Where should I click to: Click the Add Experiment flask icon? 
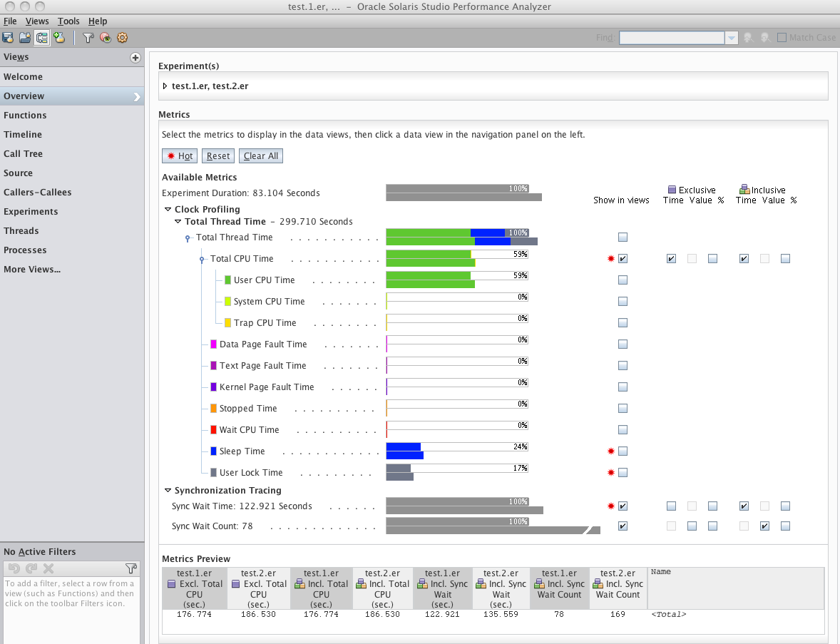point(59,38)
